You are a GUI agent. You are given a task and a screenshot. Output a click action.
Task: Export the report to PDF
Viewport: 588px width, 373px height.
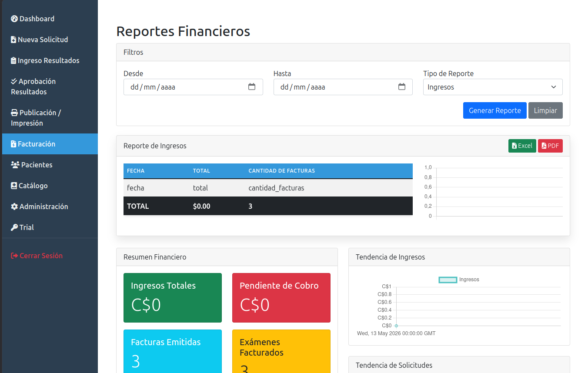click(550, 146)
